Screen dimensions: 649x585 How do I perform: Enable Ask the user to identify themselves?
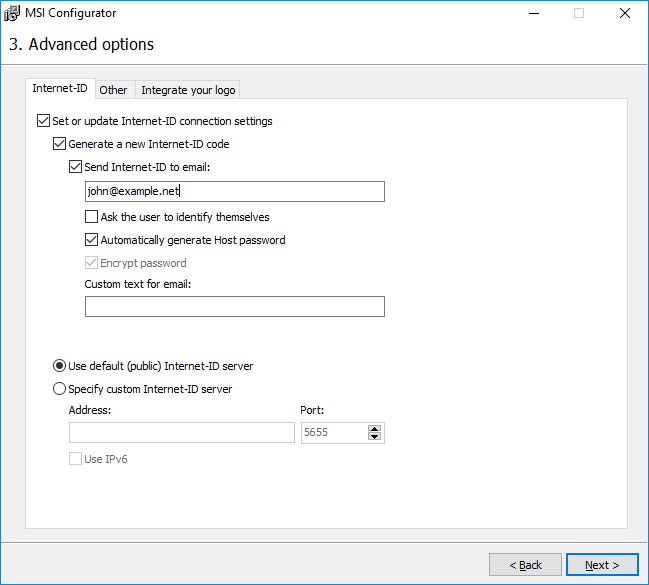tap(92, 217)
